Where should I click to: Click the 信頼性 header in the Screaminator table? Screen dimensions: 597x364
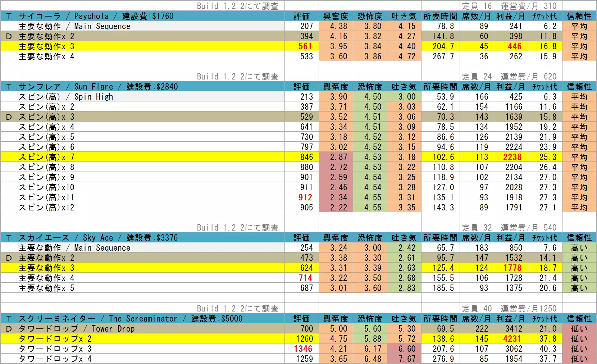pyautogui.click(x=579, y=319)
